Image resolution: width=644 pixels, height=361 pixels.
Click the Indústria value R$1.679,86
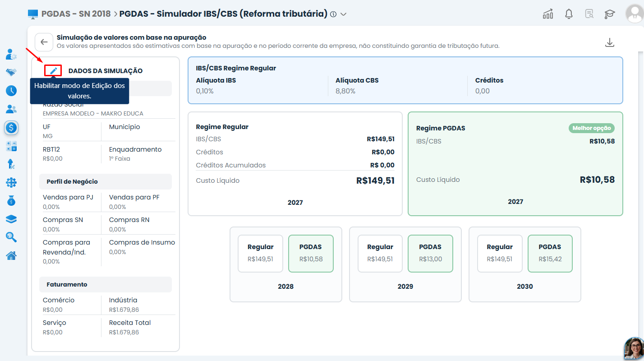124,310
